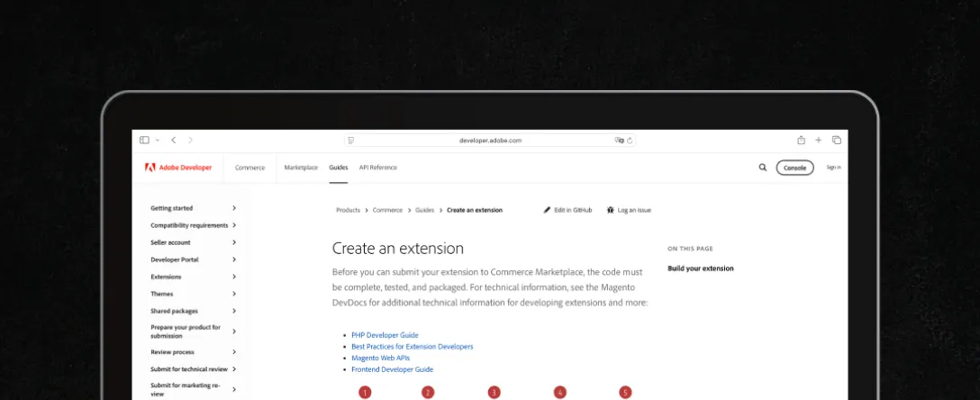Click the page reload icon

tap(630, 141)
